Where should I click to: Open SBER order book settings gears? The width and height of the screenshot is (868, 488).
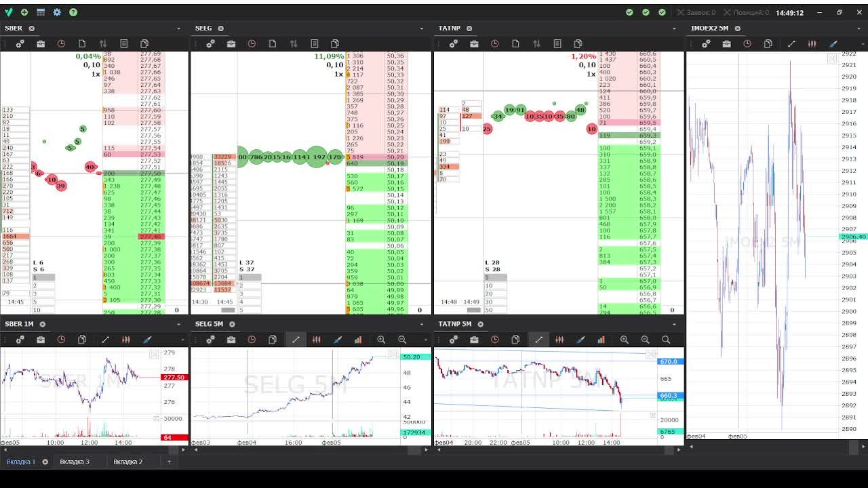click(20, 43)
